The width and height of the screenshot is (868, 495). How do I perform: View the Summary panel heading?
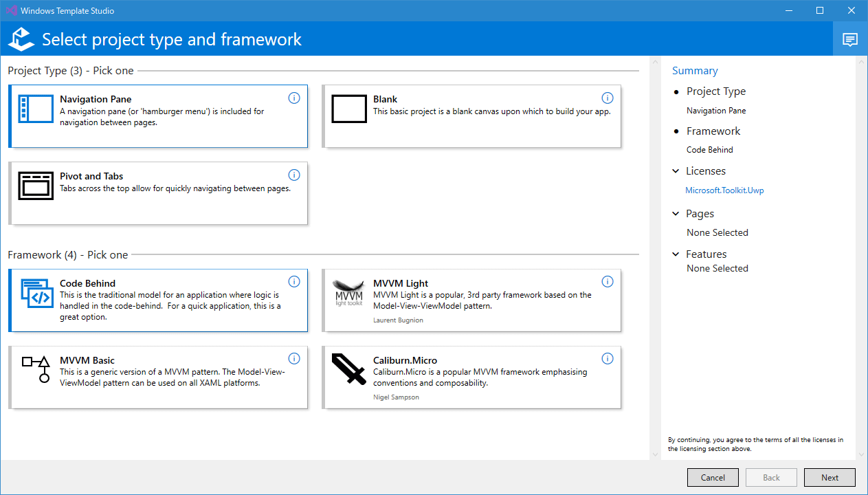[x=695, y=70]
